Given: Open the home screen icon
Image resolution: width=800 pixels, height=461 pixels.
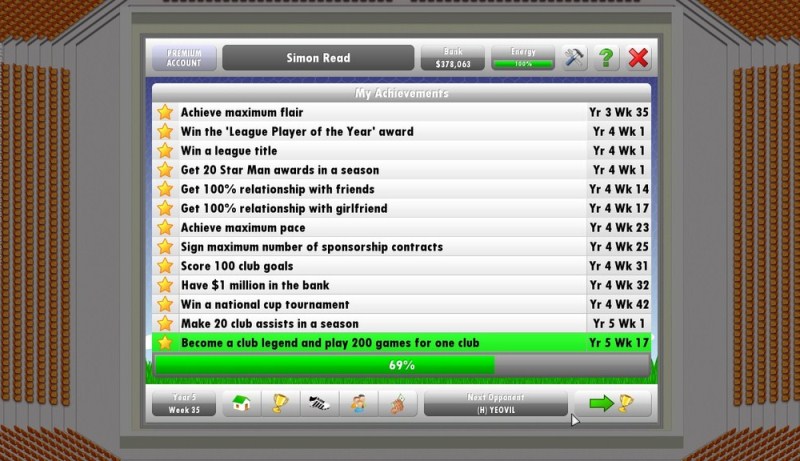Looking at the screenshot, I should pos(240,404).
